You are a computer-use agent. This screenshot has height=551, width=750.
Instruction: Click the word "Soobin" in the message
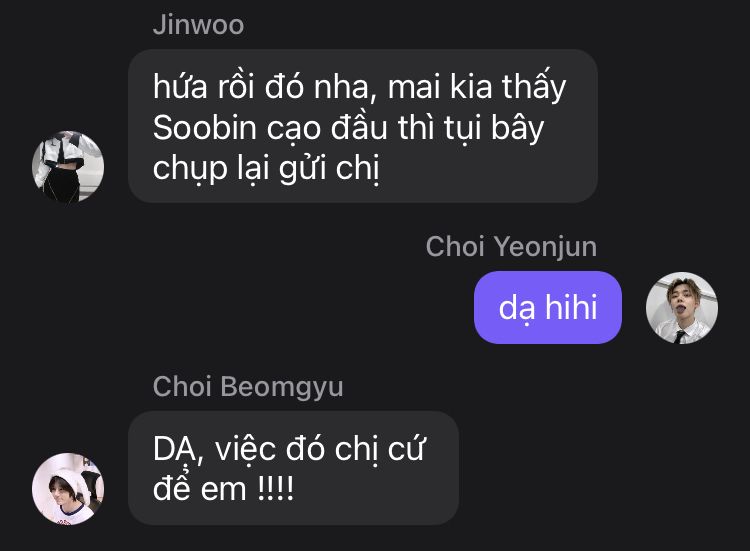tap(205, 128)
